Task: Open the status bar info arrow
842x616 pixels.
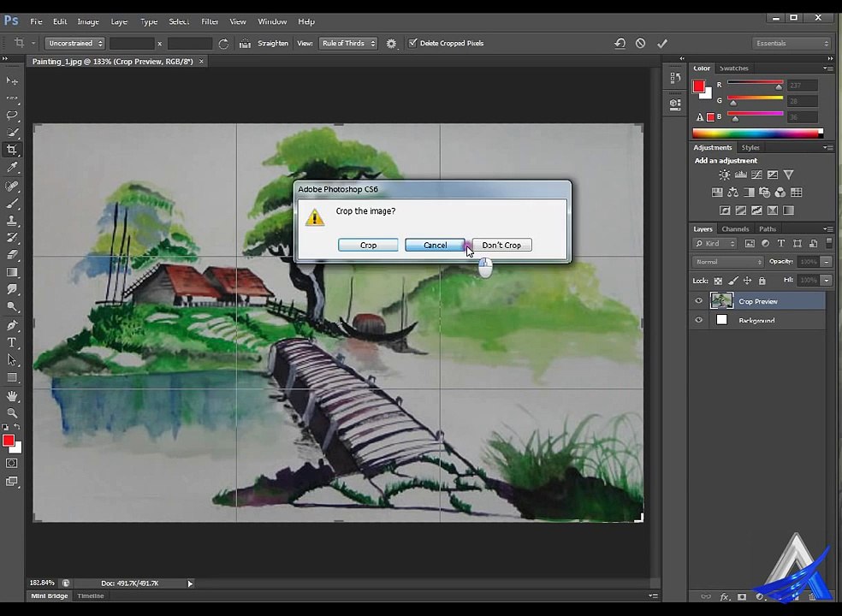Action: tap(190, 583)
